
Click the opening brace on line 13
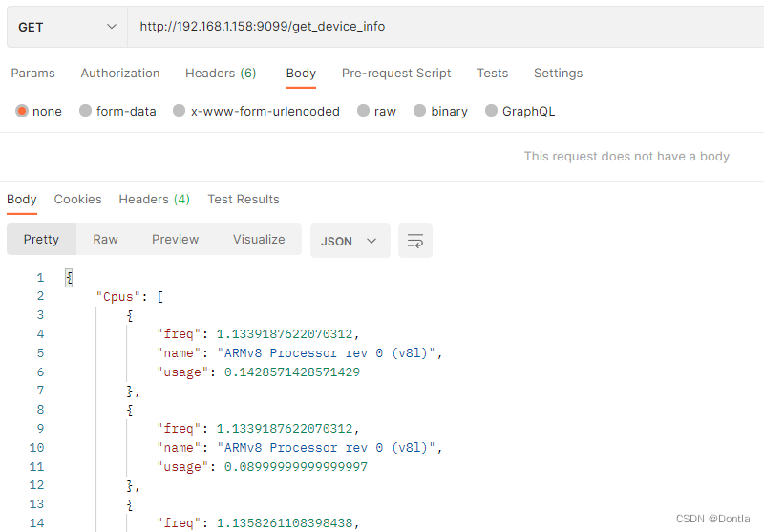click(130, 504)
